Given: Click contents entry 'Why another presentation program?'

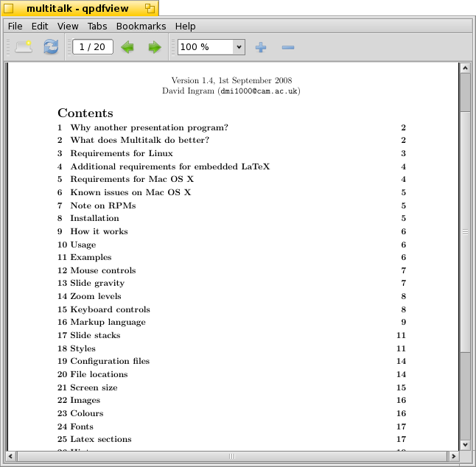Looking at the screenshot, I should click(149, 127).
